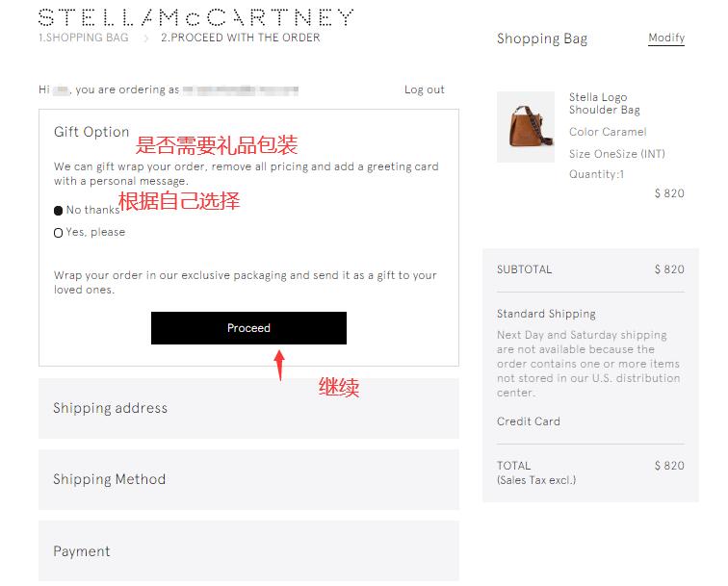Go back to 1.Shopping Bag step
728x586 pixels.
click(x=84, y=38)
